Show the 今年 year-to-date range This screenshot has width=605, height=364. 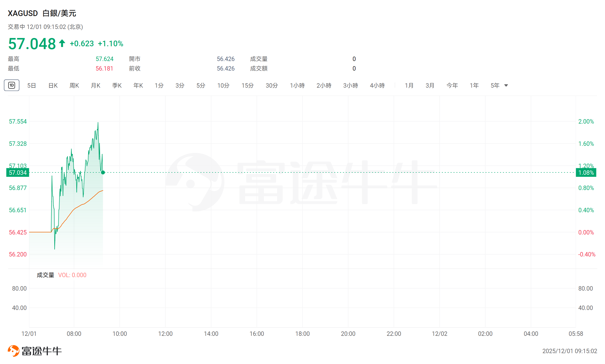(x=452, y=86)
